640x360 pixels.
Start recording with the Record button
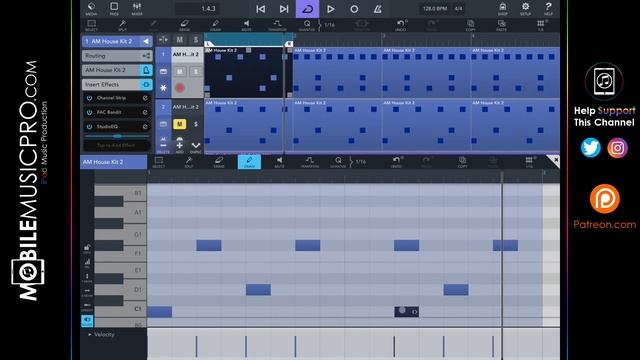tap(354, 9)
